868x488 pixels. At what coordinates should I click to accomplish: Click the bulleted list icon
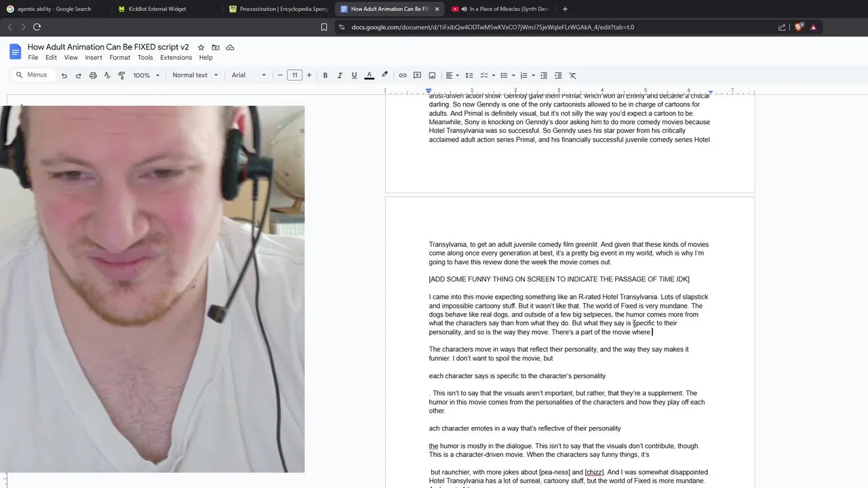click(504, 75)
